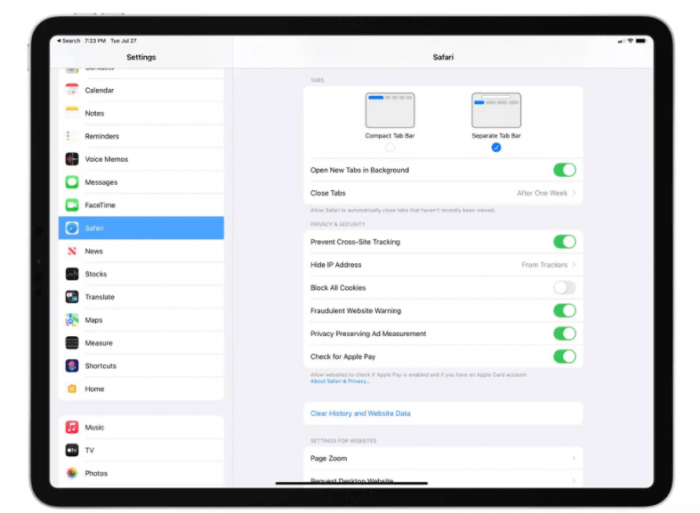Viewport: 700px width, 513px height.
Task: Open Close Tabs After One Week chevron
Action: 574,193
